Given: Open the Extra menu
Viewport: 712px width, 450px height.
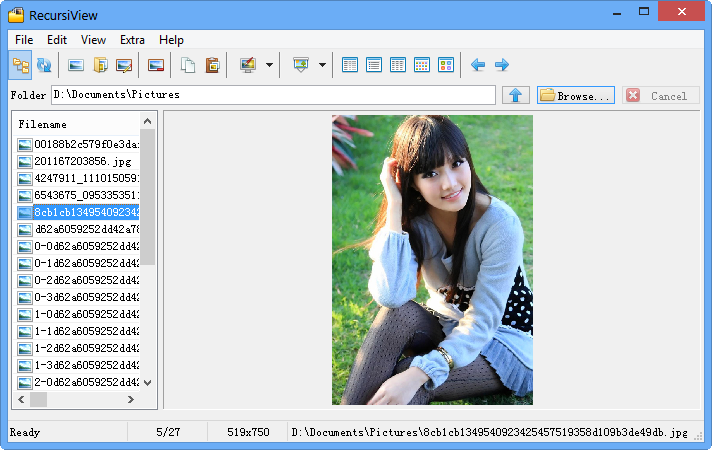Looking at the screenshot, I should click(x=132, y=40).
